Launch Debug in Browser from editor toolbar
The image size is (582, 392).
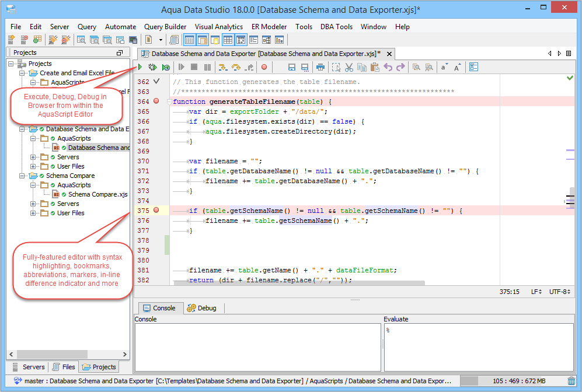(166, 68)
